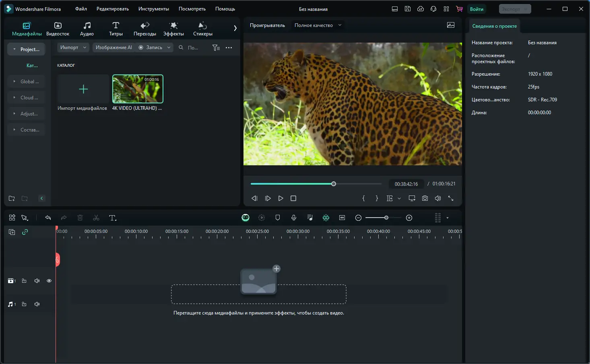Click the voiceover microphone icon
This screenshot has width=590, height=364.
[x=294, y=218]
